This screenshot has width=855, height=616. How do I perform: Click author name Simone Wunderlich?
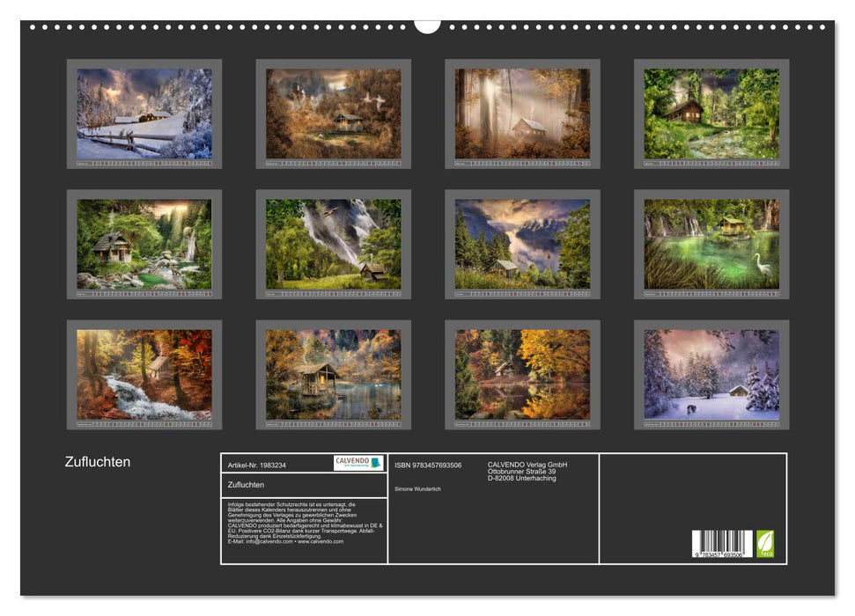point(418,488)
